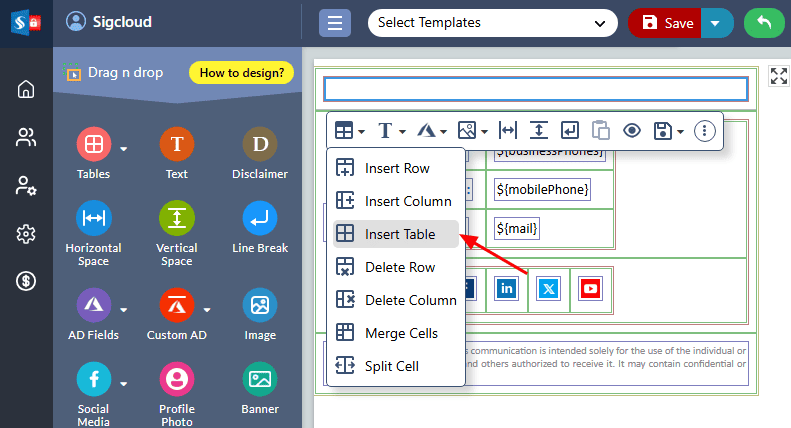Open the billing dollar icon in sidebar
The image size is (791, 428).
(x=26, y=282)
